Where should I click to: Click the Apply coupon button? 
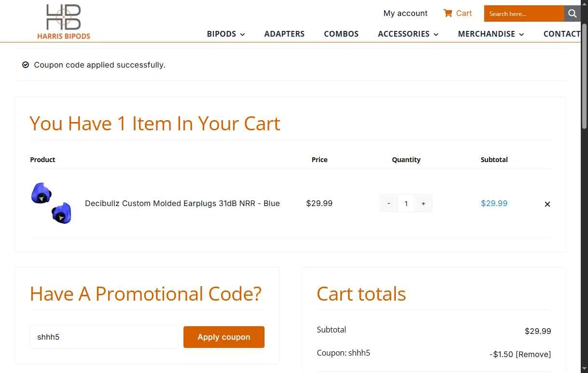click(x=224, y=337)
